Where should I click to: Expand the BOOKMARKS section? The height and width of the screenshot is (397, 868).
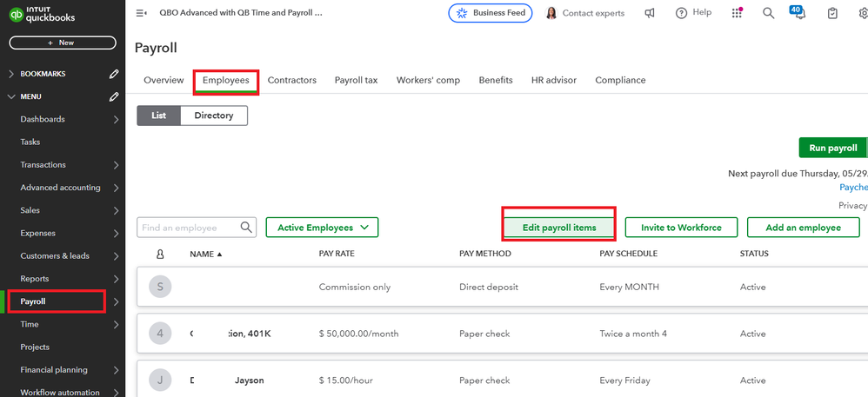tap(11, 74)
